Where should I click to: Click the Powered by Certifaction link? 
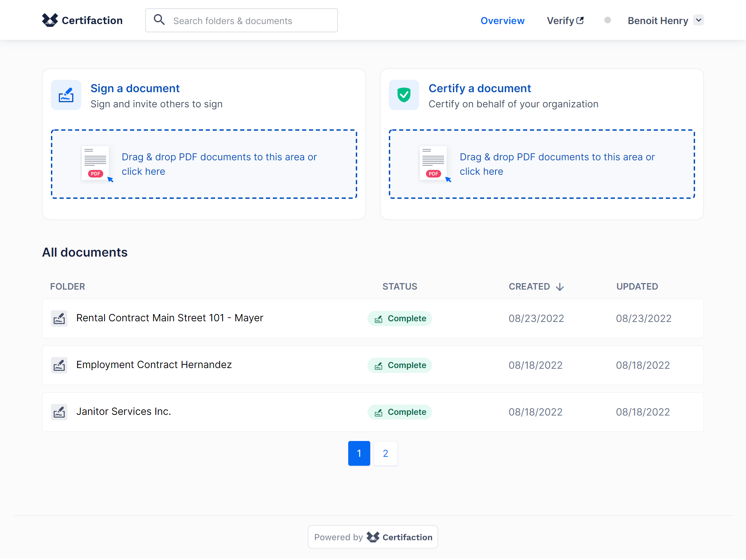[x=373, y=537]
